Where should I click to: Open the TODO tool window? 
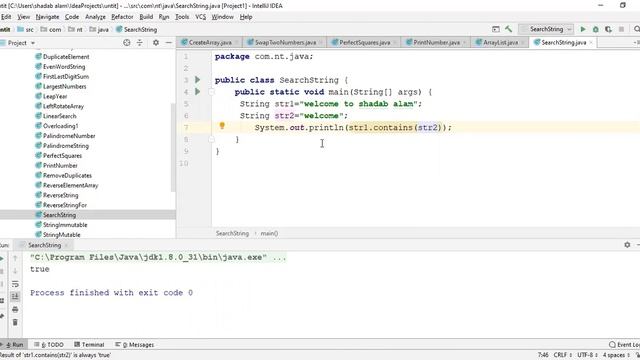click(x=49, y=344)
